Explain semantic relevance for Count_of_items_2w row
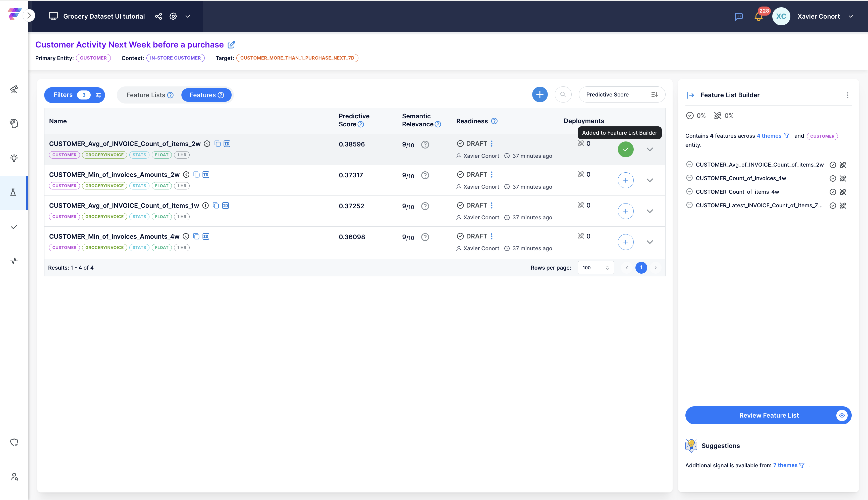Viewport: 868px width, 500px height. [x=425, y=144]
